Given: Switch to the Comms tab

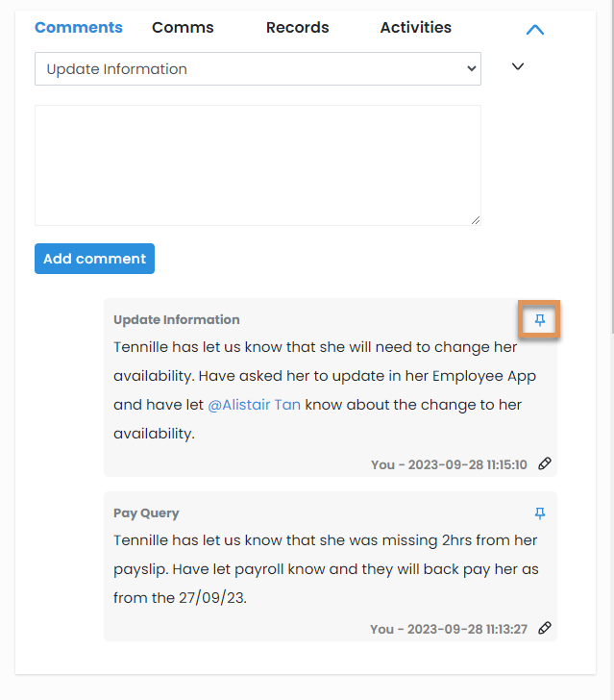Looking at the screenshot, I should pos(183,28).
